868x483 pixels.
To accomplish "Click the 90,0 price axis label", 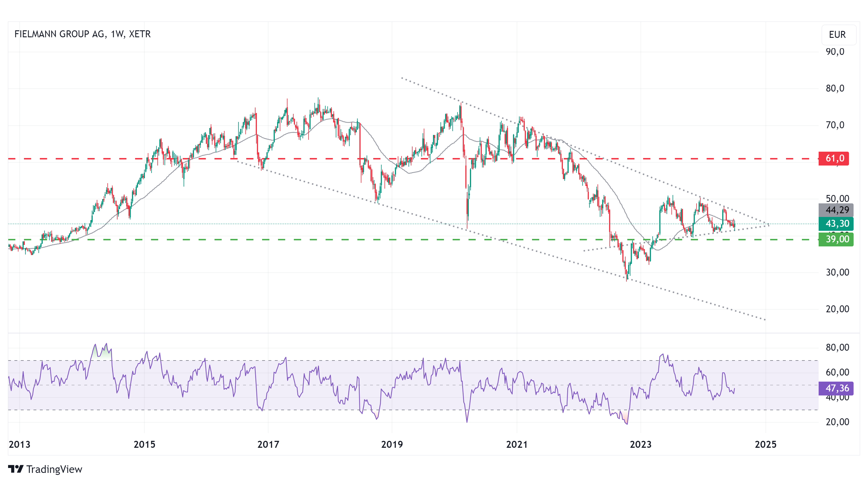I will click(x=835, y=52).
